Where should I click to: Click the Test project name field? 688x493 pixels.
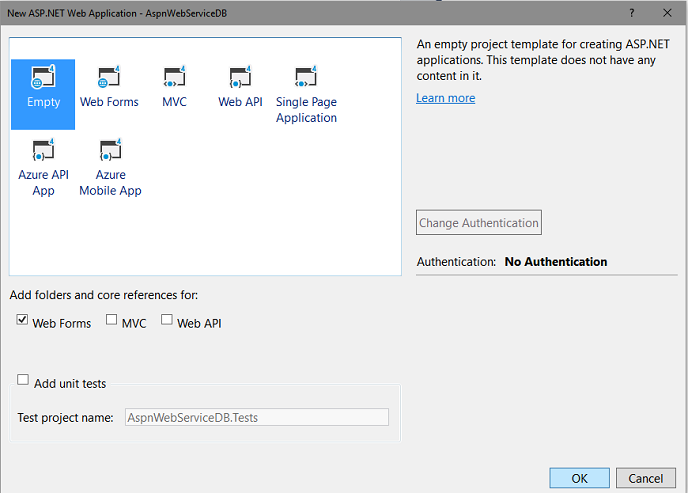[257, 417]
